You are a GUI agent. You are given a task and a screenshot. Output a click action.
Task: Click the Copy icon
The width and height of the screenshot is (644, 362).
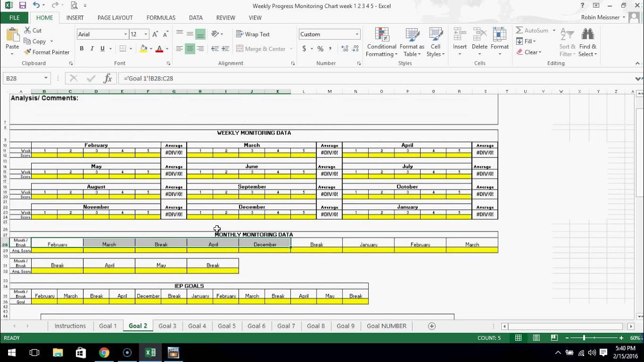tap(27, 42)
